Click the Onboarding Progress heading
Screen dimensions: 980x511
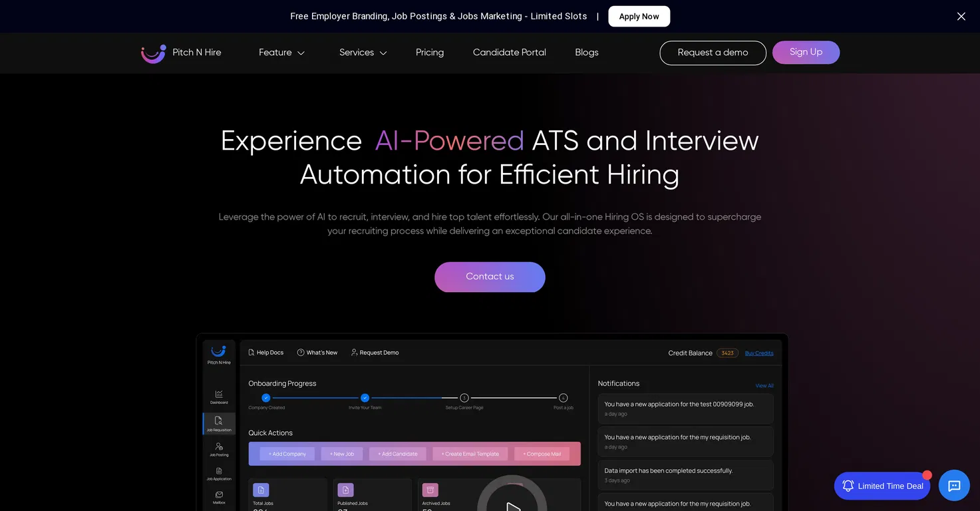click(x=282, y=384)
